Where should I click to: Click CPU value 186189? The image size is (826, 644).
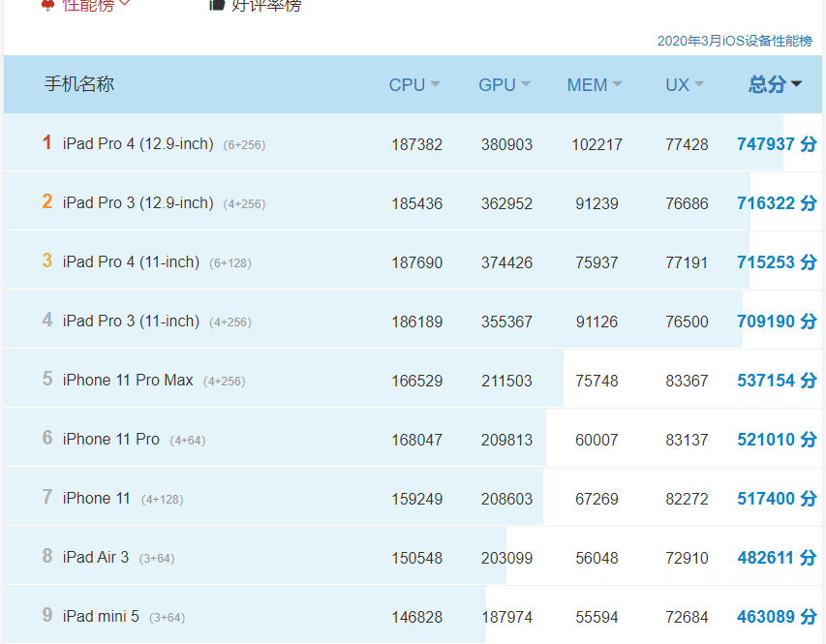click(x=416, y=322)
